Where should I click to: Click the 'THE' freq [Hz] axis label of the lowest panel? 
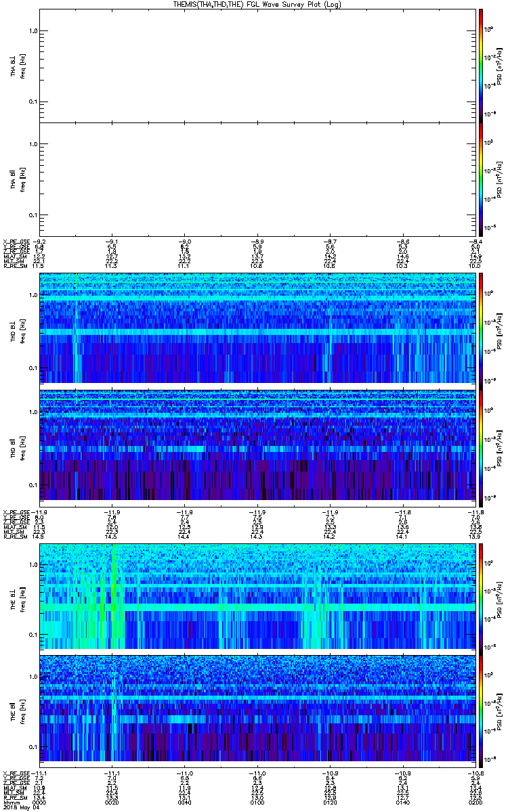pyautogui.click(x=18, y=711)
